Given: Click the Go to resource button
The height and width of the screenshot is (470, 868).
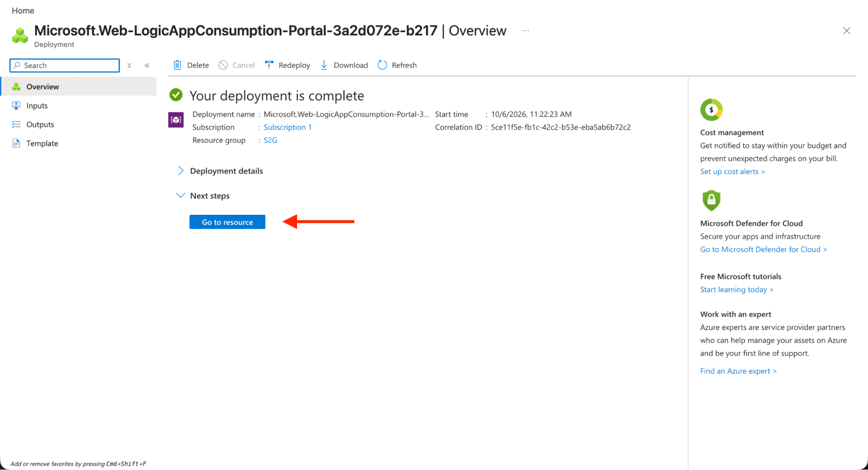Looking at the screenshot, I should click(x=227, y=222).
